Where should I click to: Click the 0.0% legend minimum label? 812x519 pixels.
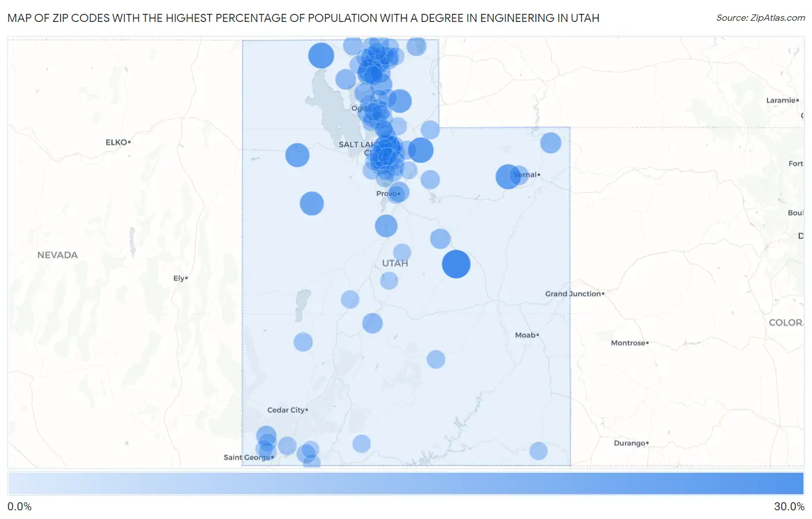[20, 506]
